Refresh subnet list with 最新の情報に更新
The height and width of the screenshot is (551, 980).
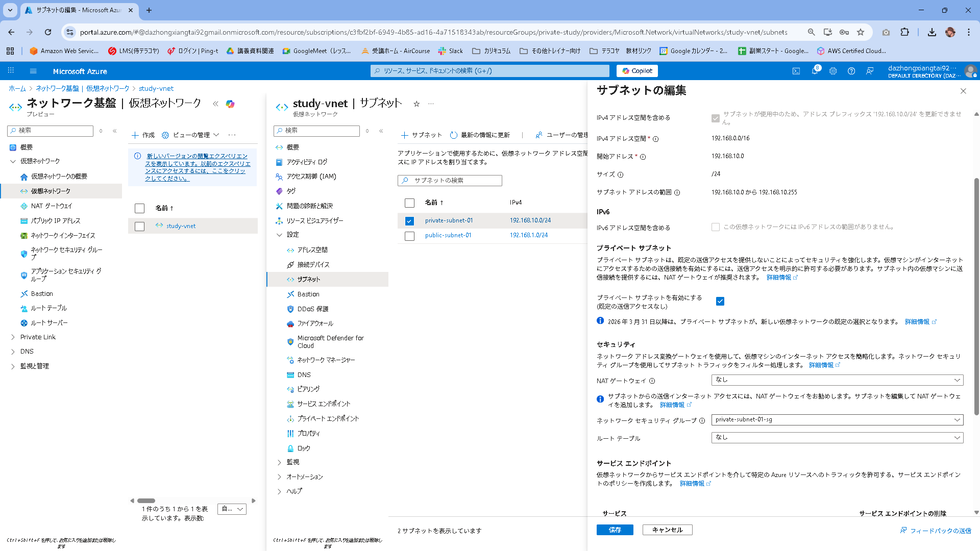coord(480,135)
